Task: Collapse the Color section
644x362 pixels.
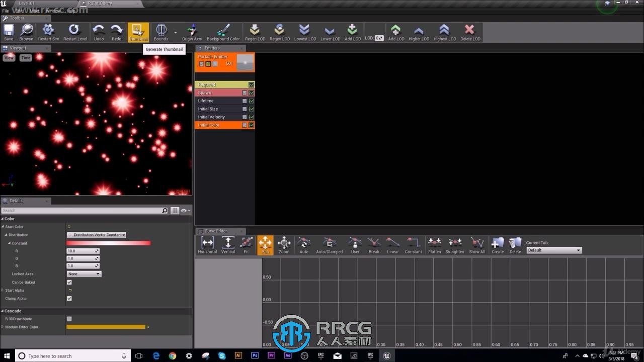Action: (3, 219)
